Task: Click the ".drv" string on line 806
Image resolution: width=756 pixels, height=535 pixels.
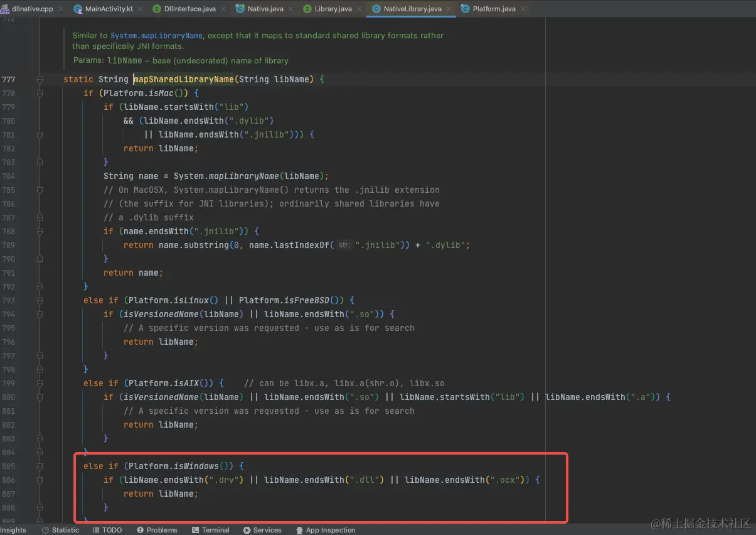Action: (x=224, y=480)
